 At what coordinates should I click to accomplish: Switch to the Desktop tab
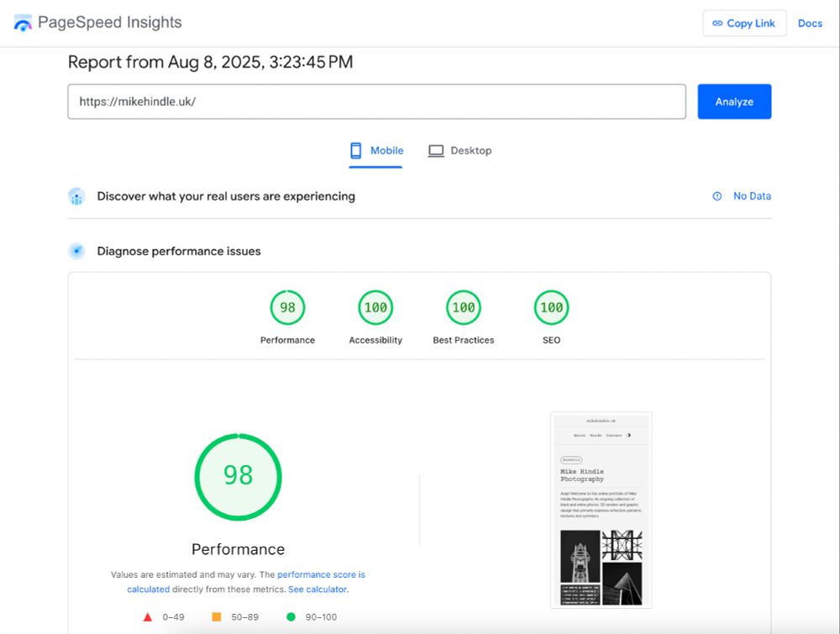[459, 151]
